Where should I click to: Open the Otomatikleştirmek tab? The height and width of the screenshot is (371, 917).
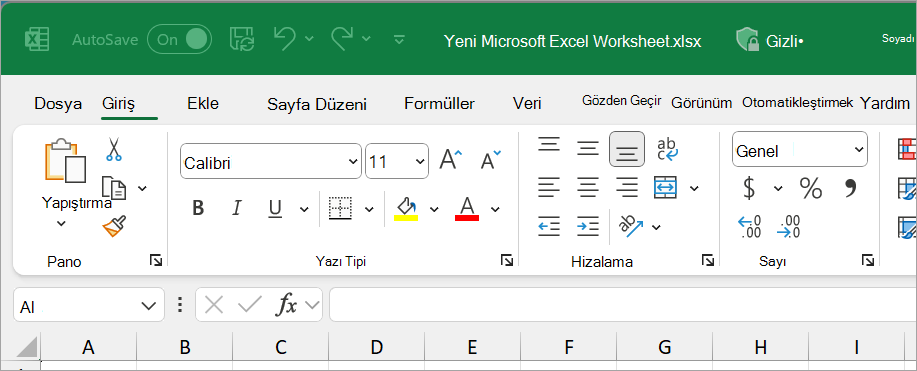[798, 103]
